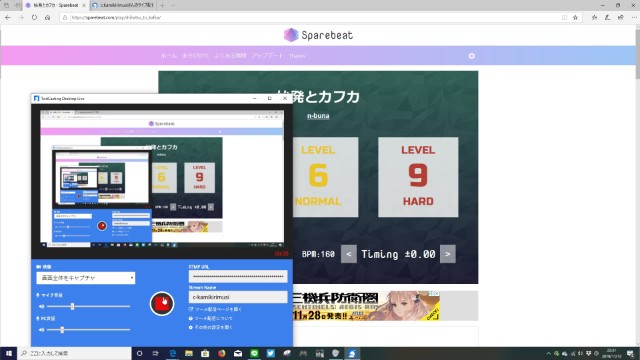Increase timing with right arrow button

point(448,254)
